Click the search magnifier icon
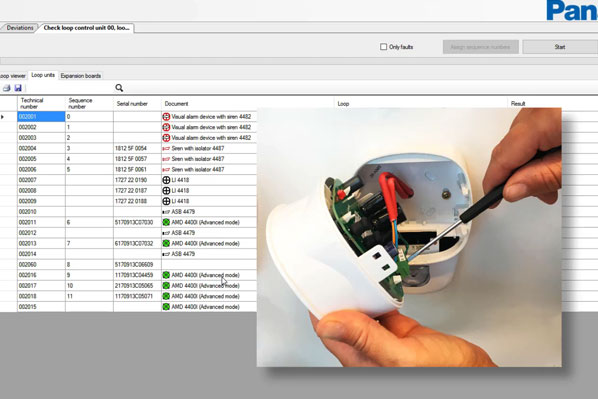 (x=119, y=88)
